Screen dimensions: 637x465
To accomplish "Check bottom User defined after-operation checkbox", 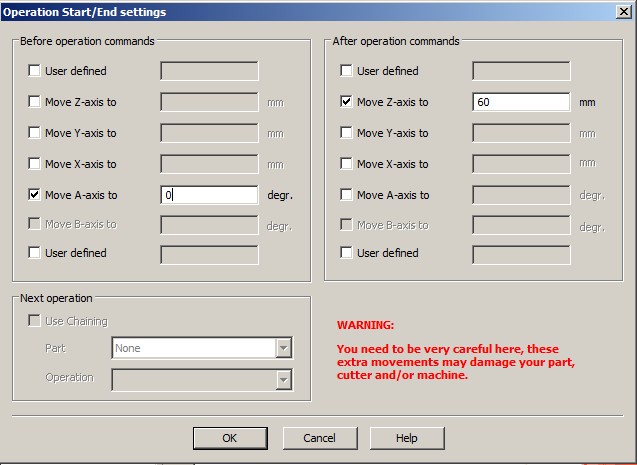I will 347,253.
